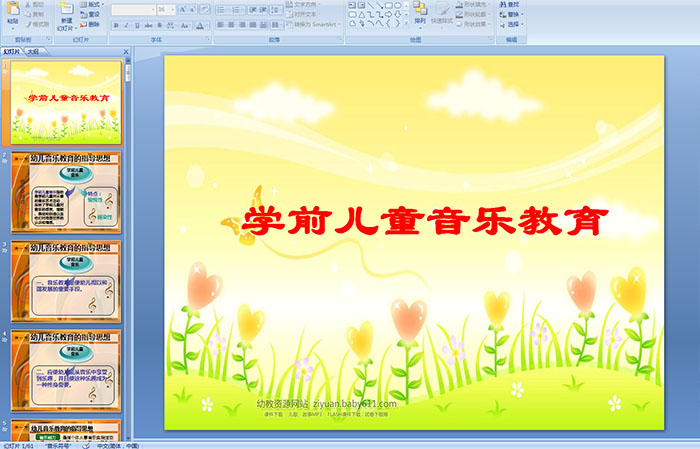Screen dimensions: 700x449
Task: Click the spell check icon in status bar
Action: pos(86,445)
